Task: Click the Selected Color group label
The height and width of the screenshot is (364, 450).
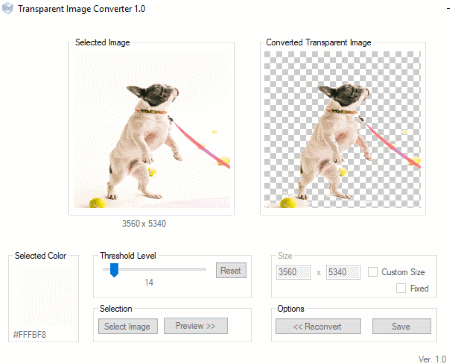Action: tap(40, 256)
